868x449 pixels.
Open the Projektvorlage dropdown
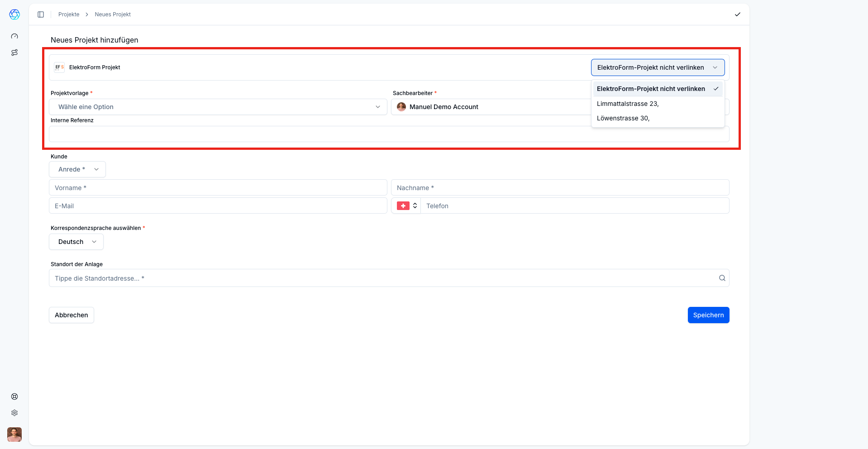[218, 107]
